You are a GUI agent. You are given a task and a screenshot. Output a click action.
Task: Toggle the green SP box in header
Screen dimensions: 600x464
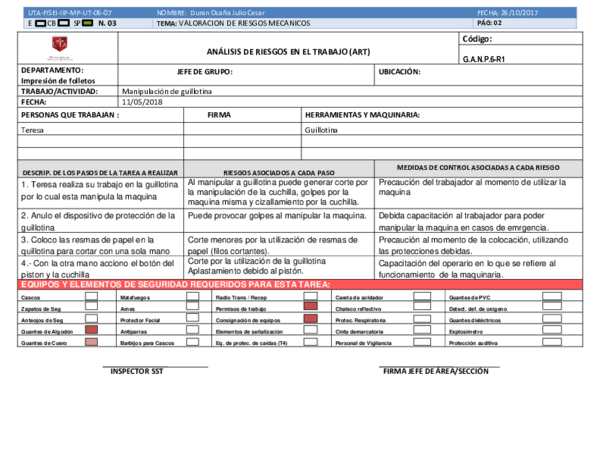tap(87, 23)
